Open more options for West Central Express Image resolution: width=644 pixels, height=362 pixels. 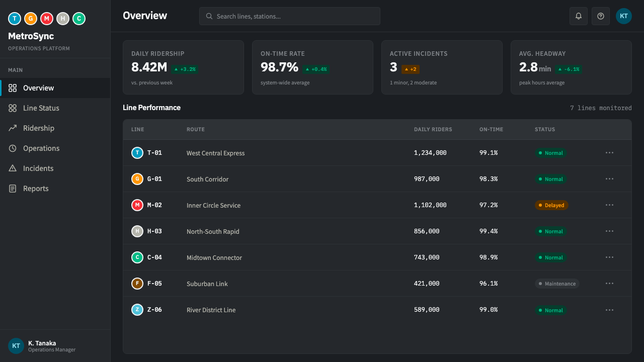coord(610,153)
